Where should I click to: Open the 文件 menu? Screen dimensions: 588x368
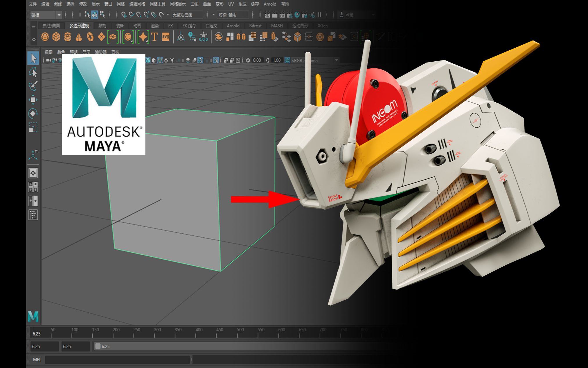33,4
